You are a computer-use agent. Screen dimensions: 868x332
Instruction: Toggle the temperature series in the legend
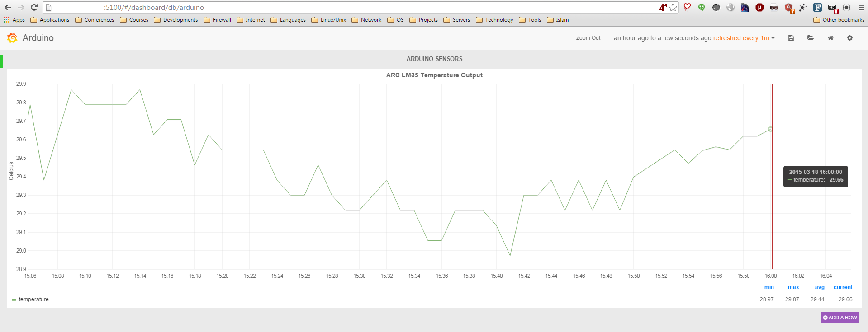[x=33, y=299]
